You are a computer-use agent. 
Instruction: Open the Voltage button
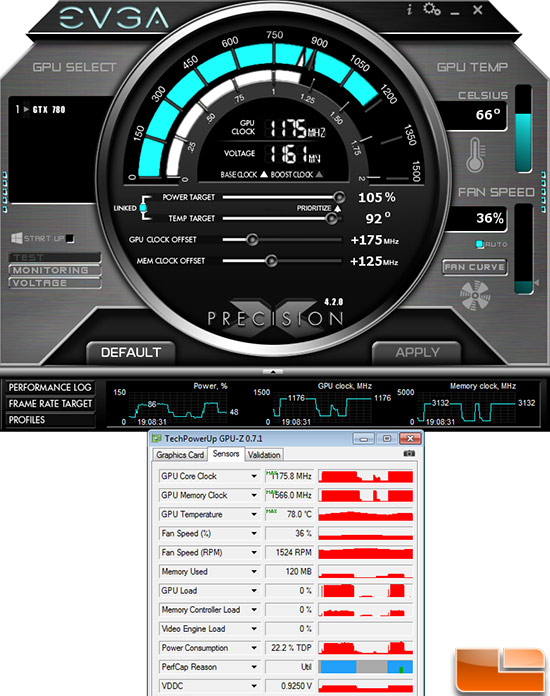55,283
